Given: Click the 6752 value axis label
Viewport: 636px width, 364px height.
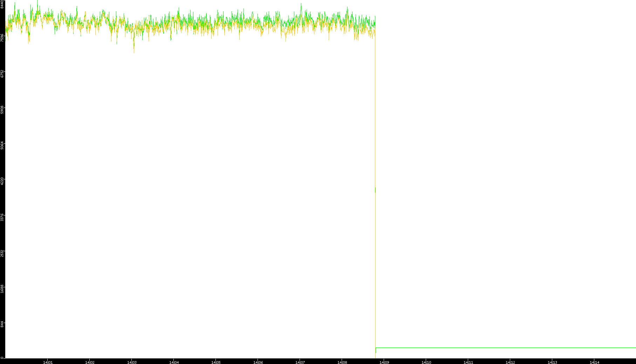Looking at the screenshot, I should (2, 74).
